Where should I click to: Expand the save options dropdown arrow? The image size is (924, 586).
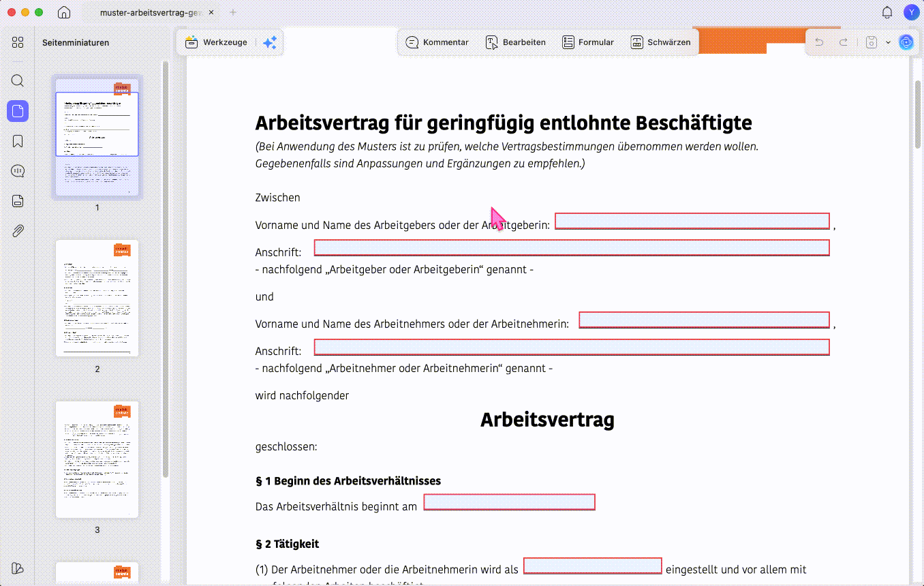click(x=888, y=42)
